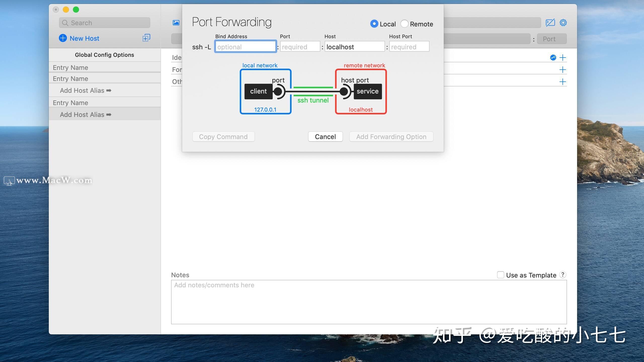644x362 pixels.
Task: Click the plus icon on the Forward row
Action: click(563, 70)
